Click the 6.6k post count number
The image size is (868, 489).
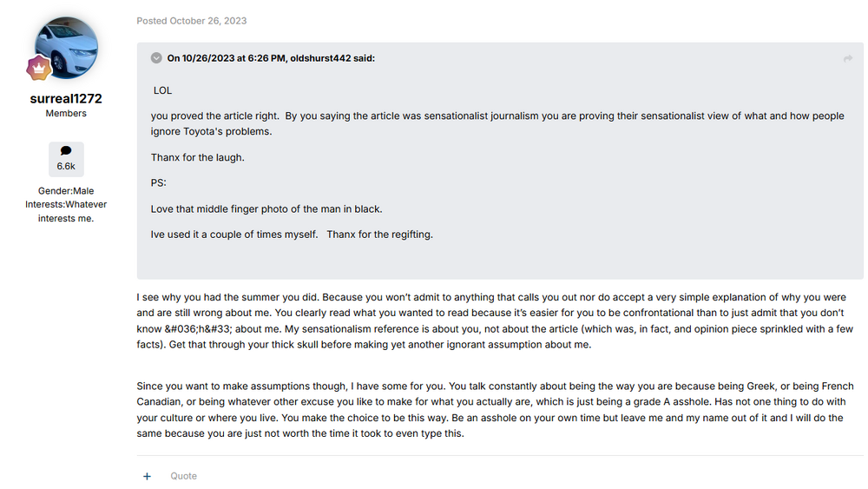(x=66, y=165)
